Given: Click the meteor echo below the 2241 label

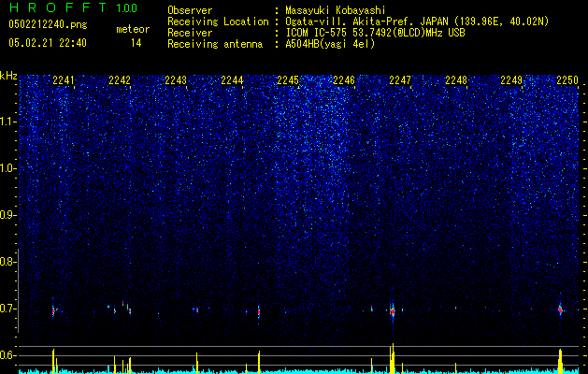Looking at the screenshot, I should coord(53,309).
